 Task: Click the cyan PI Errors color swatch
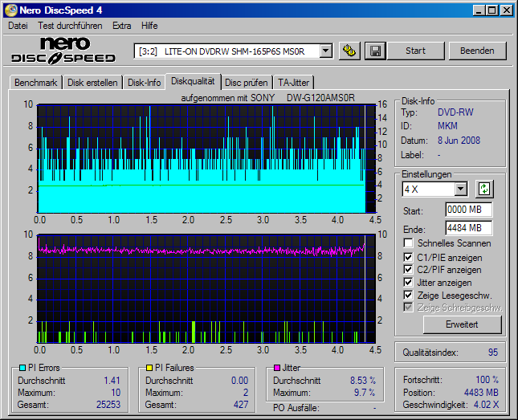(x=22, y=368)
